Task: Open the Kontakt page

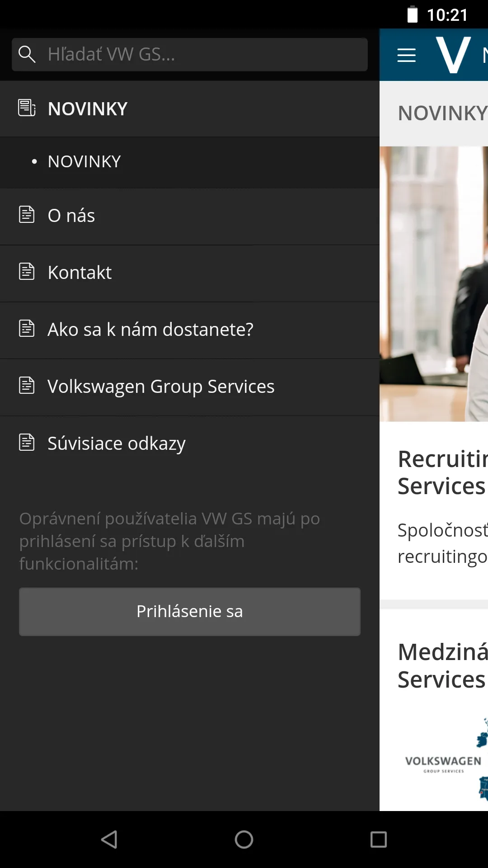Action: click(80, 273)
